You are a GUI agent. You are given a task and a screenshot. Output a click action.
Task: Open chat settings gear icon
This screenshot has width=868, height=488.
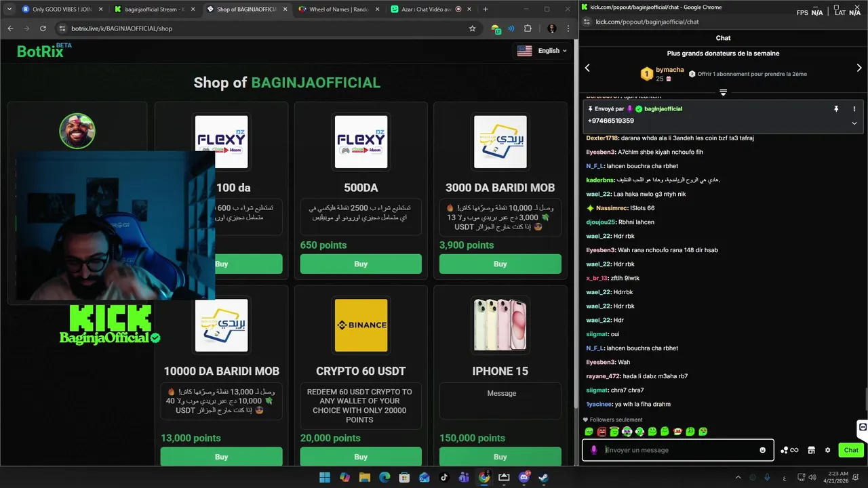[827, 450]
